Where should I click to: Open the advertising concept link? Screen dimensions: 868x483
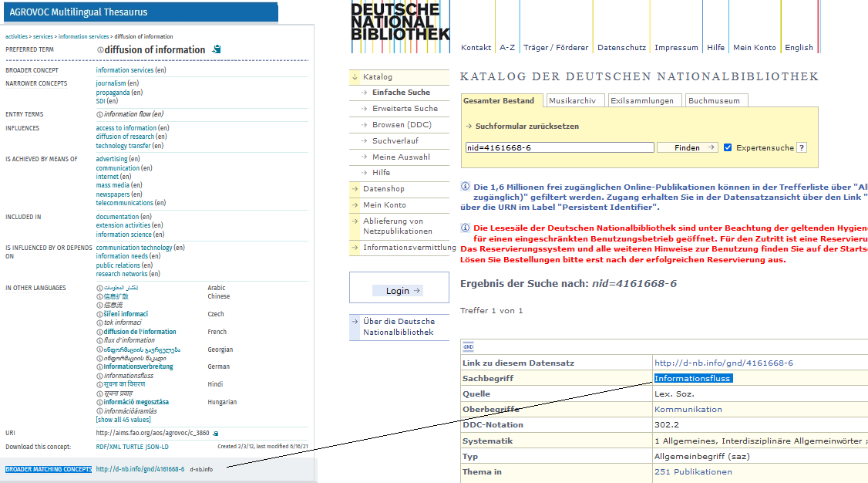pyautogui.click(x=111, y=159)
